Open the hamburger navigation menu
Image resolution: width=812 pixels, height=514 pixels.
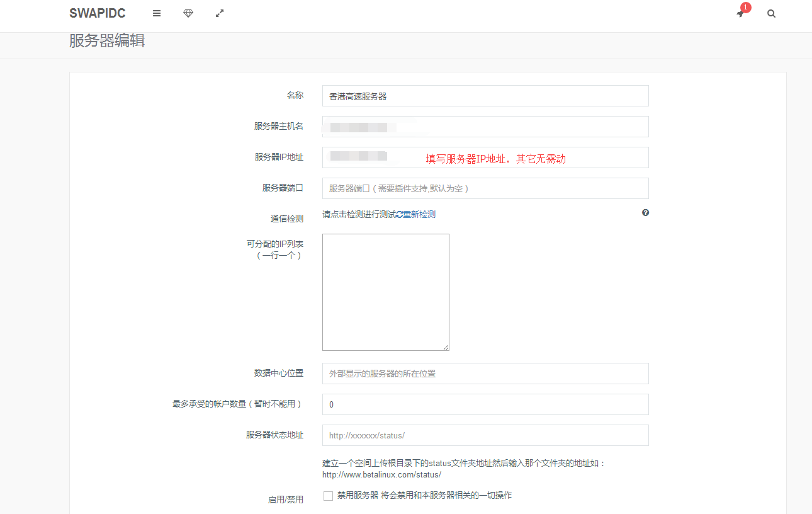point(156,13)
